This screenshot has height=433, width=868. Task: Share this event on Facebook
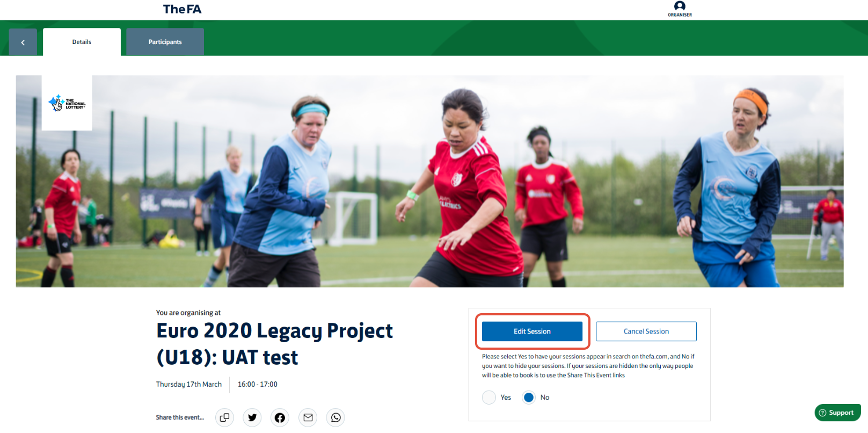280,417
